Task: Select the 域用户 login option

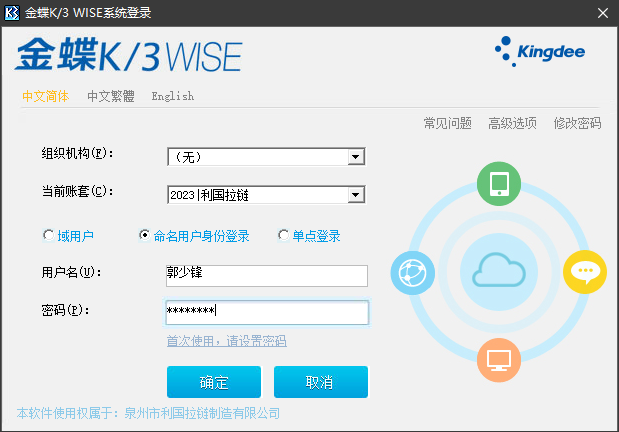Action: pos(48,236)
